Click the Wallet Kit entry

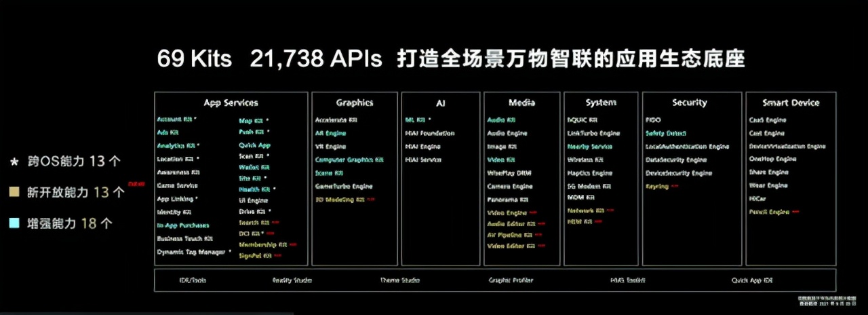pyautogui.click(x=254, y=167)
